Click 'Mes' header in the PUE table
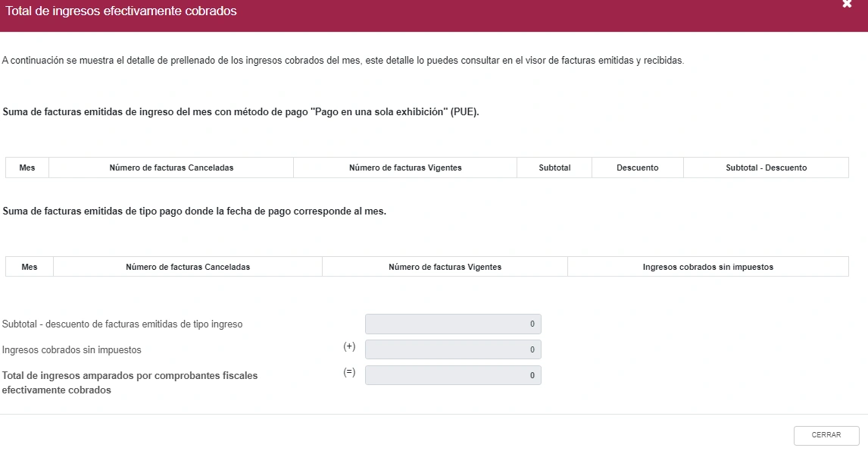 pos(27,168)
